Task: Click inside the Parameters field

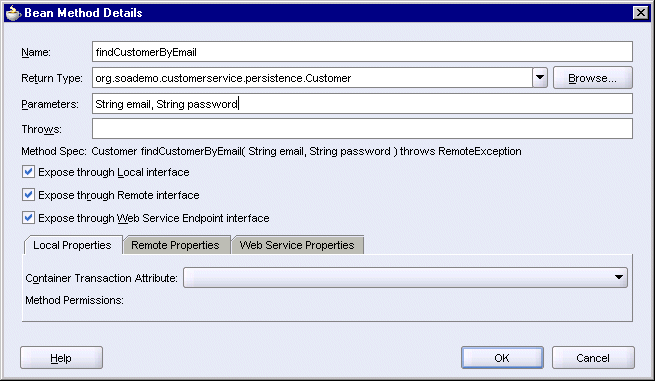Action: [362, 104]
